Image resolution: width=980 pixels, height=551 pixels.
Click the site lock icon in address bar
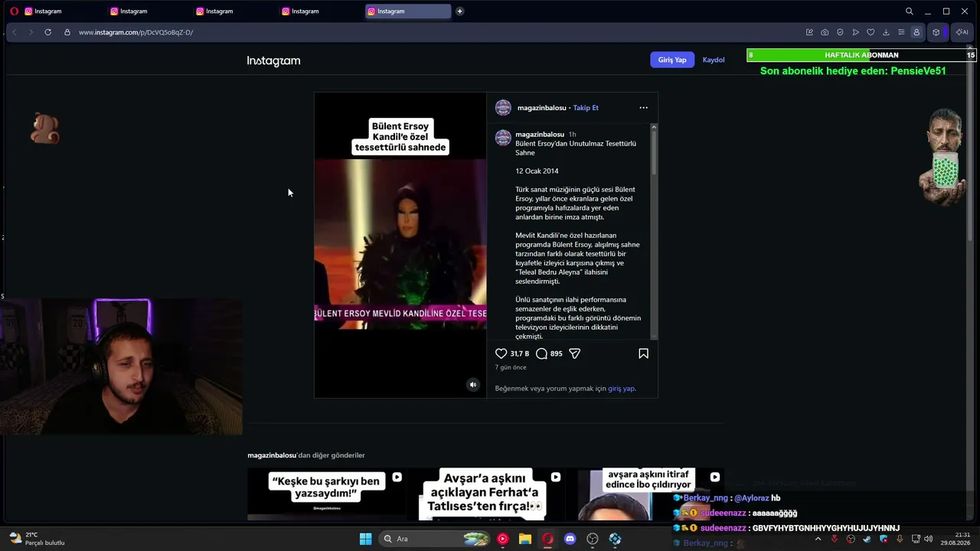point(67,32)
